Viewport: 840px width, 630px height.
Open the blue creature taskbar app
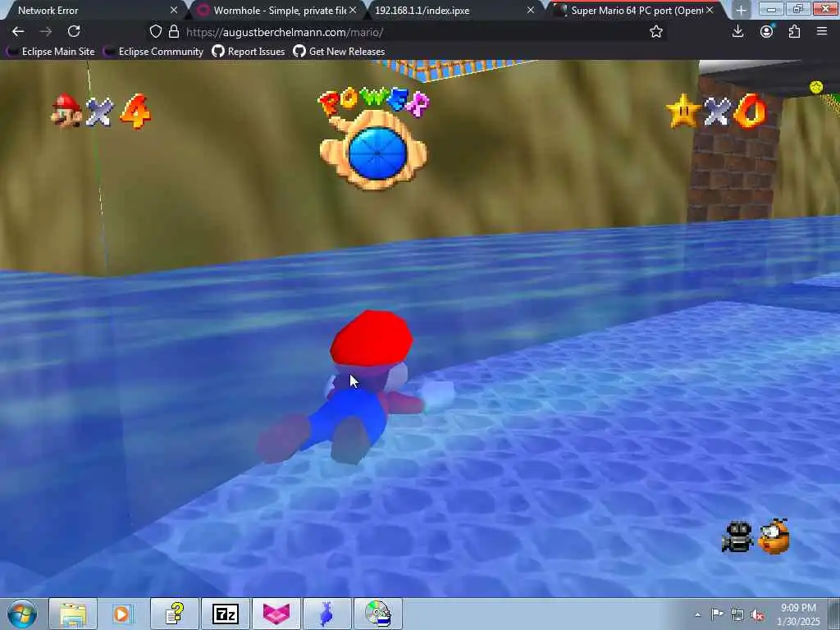click(326, 614)
